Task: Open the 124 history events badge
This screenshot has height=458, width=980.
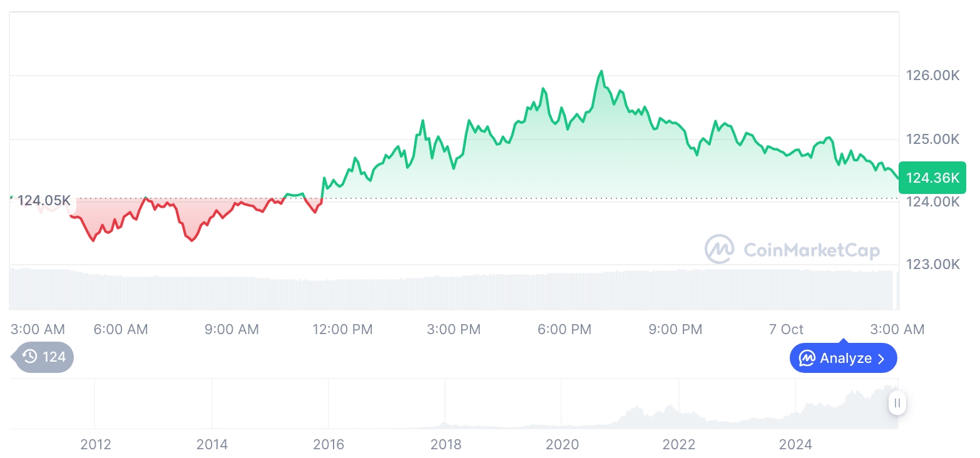Action: point(44,357)
